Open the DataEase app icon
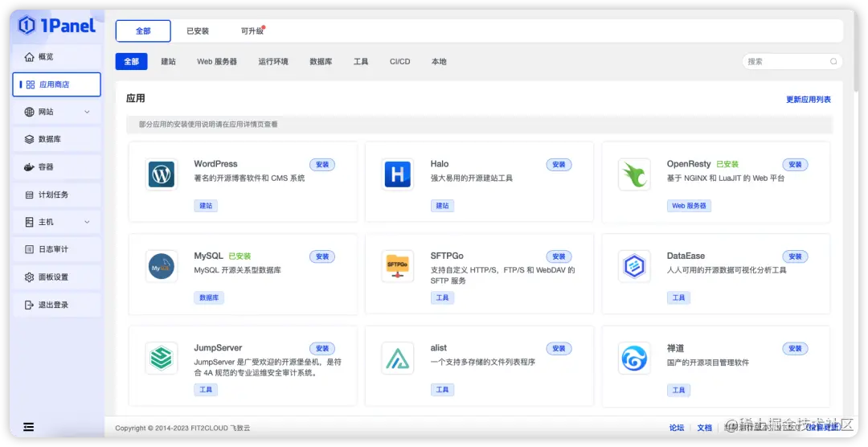This screenshot has width=868, height=447. click(x=634, y=266)
